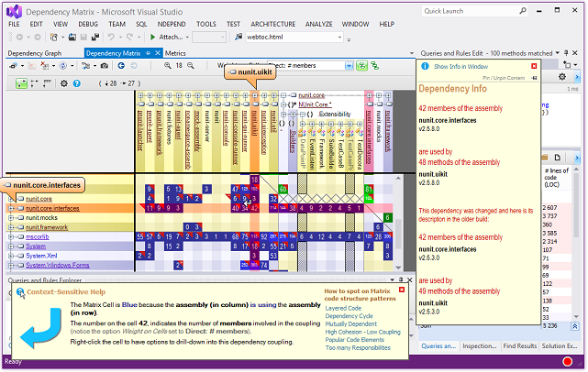
Task: Click the Show Info in Window link
Action: tap(460, 67)
